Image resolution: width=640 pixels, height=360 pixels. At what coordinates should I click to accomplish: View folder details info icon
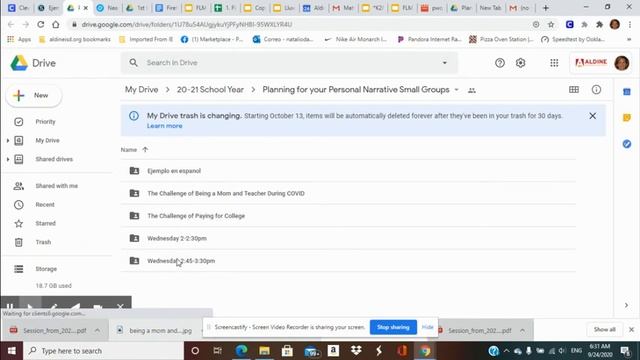click(x=596, y=90)
